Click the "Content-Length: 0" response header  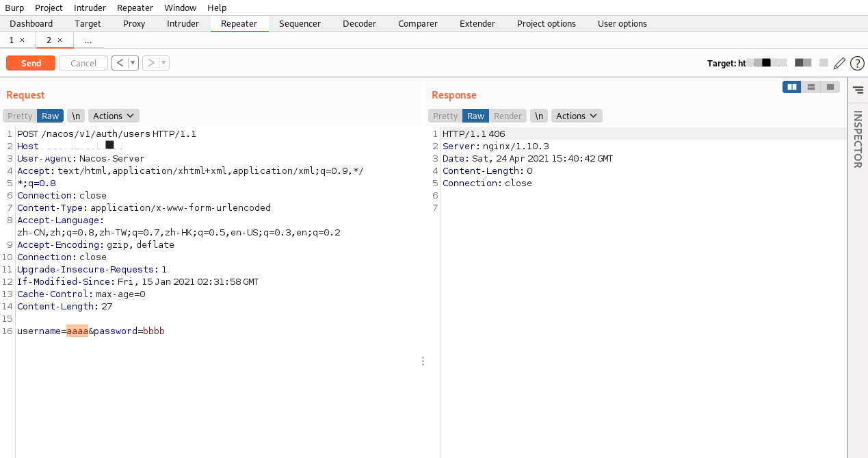point(488,170)
